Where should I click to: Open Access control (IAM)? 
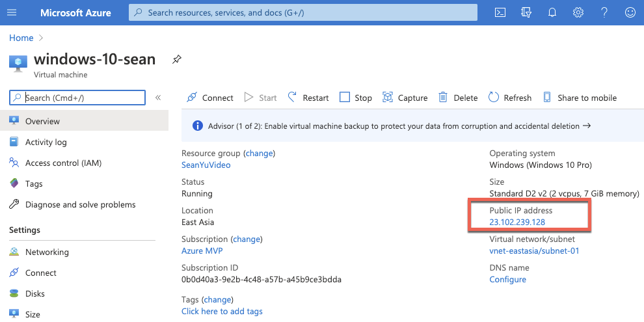63,163
